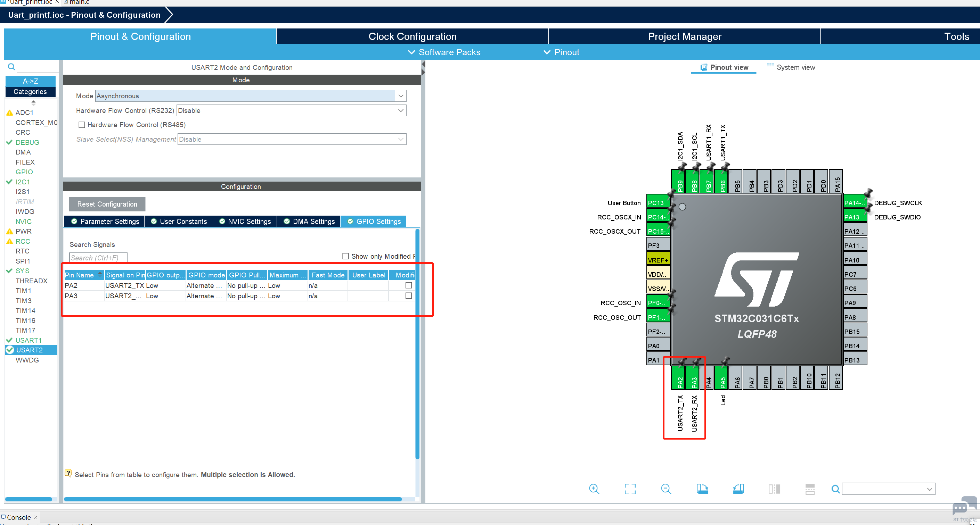Tick the Modified checkbox for PA3 row
This screenshot has width=980, height=525.
tap(409, 295)
